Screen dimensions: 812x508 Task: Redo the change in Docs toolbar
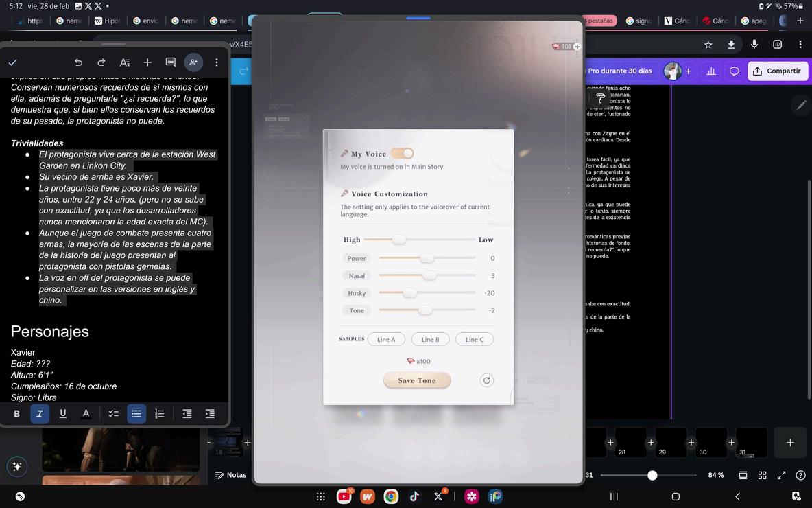click(x=101, y=62)
